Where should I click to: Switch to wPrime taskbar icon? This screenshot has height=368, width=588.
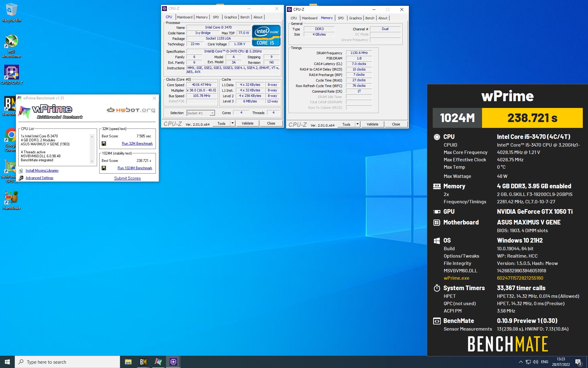click(x=158, y=362)
